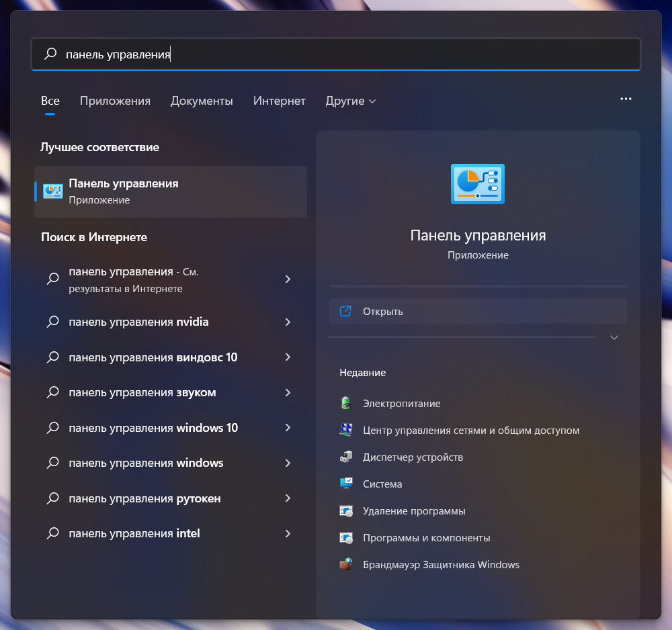Click the Электропитание battery icon
This screenshot has height=630, width=672.
[345, 403]
